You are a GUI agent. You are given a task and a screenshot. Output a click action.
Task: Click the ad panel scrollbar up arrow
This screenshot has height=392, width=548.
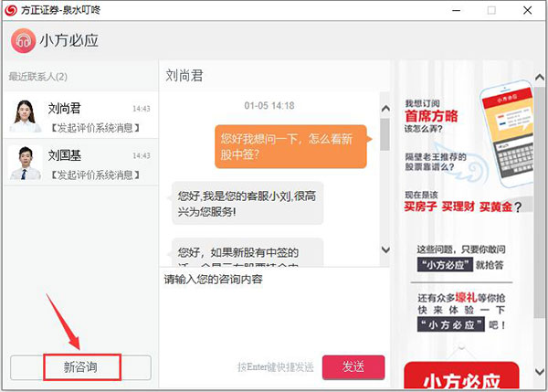tap(540, 77)
